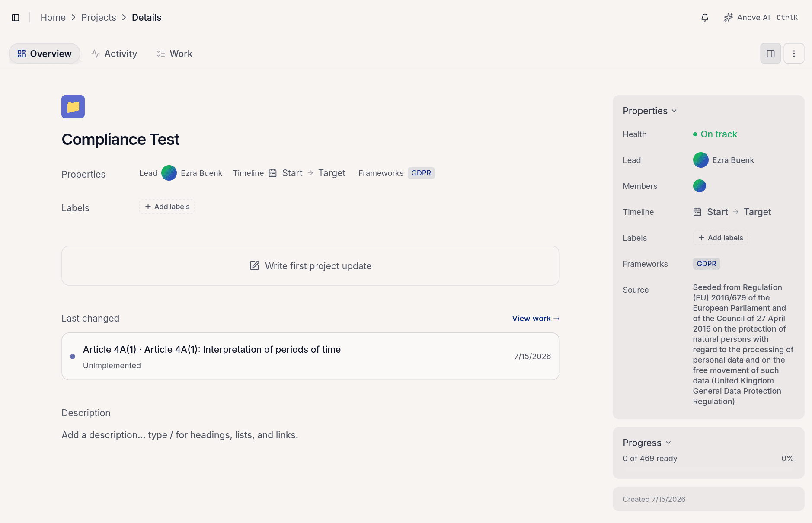Click Details breadcrumb
Screen dimensions: 812x523
[147, 18]
